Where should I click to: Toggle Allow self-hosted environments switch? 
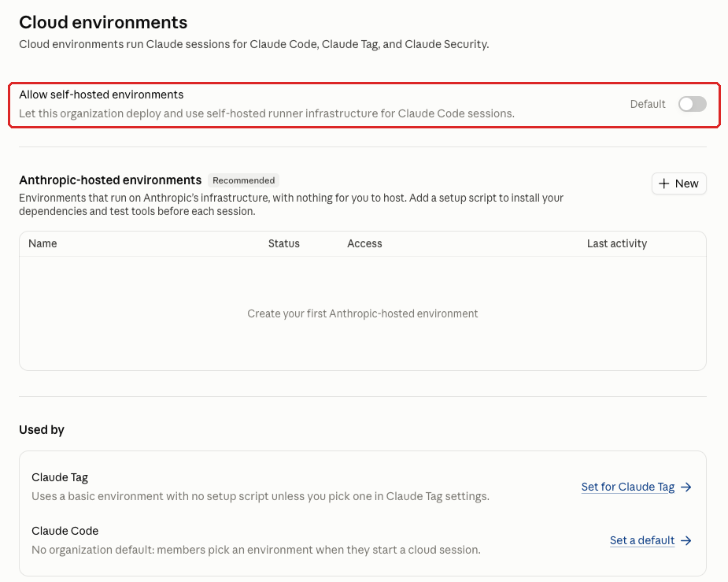[x=693, y=104]
